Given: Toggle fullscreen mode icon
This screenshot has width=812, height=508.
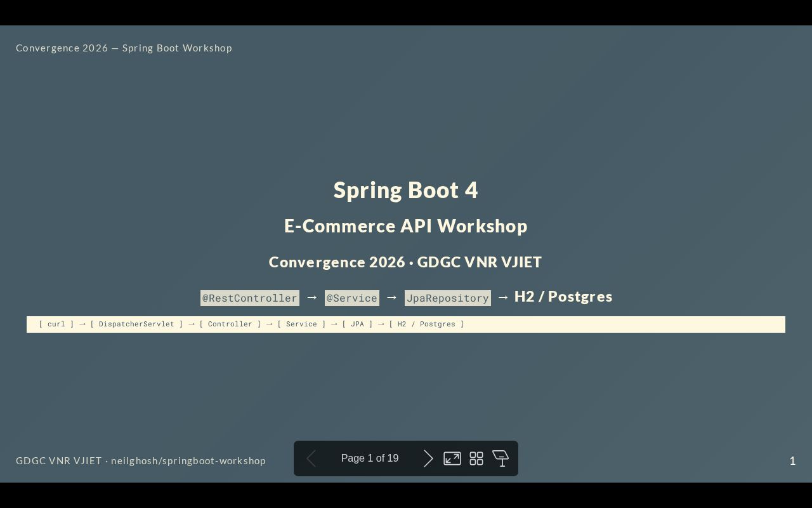Looking at the screenshot, I should 452,458.
